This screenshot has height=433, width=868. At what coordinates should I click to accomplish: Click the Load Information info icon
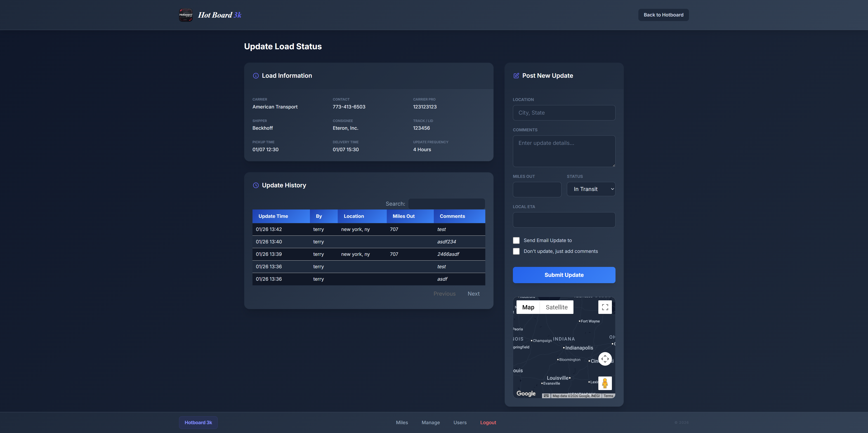(x=256, y=76)
